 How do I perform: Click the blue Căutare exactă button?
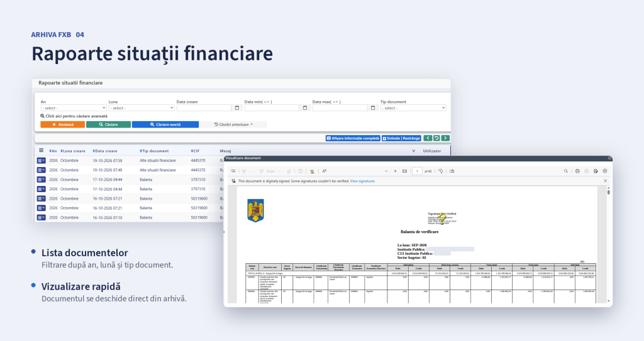click(x=165, y=124)
